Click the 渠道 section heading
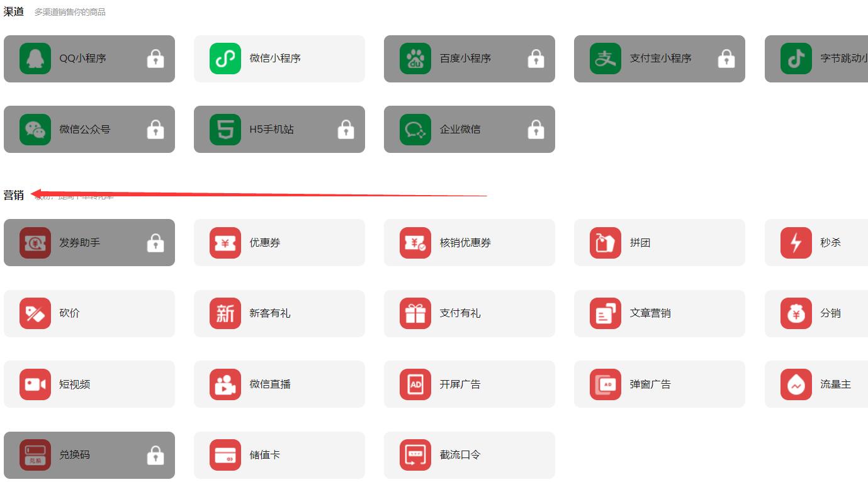This screenshot has height=482, width=868. pyautogui.click(x=13, y=11)
